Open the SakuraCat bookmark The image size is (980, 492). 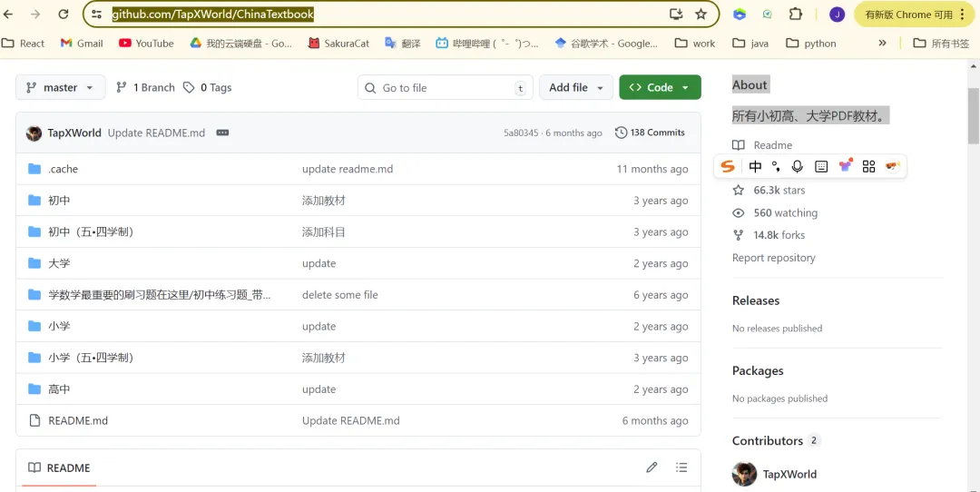click(338, 44)
